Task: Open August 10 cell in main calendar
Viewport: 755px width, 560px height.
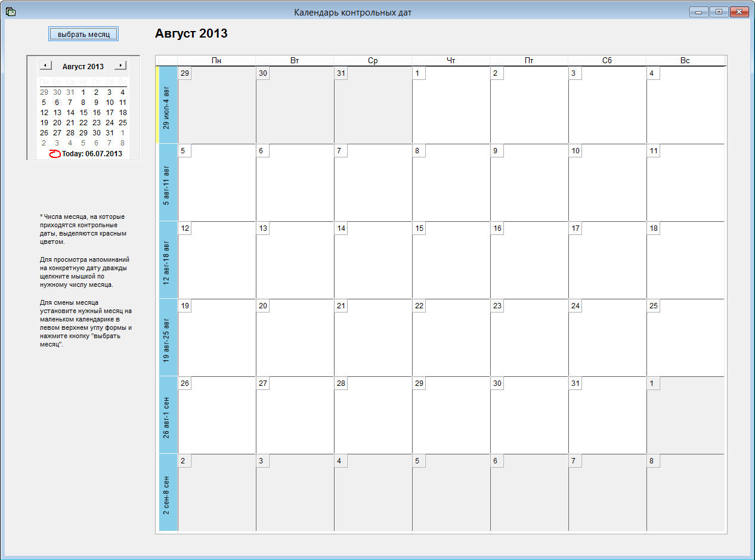Action: (x=607, y=182)
